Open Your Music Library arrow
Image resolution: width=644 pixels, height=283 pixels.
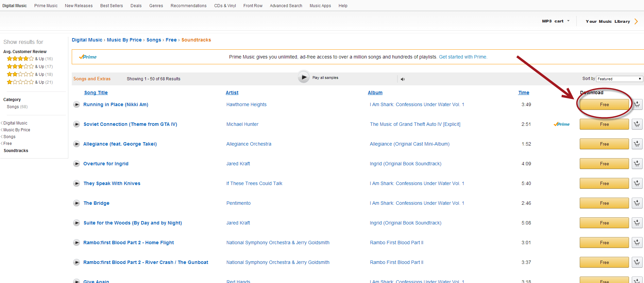click(x=636, y=21)
